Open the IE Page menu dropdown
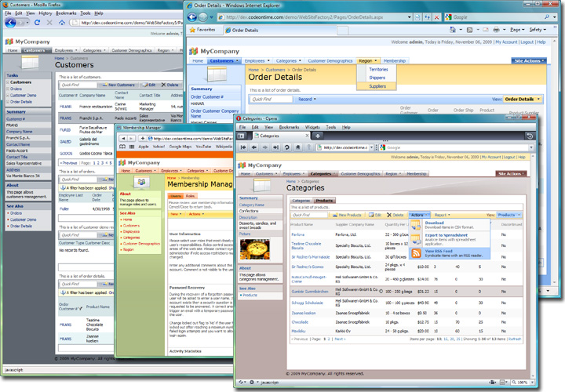 [517, 30]
